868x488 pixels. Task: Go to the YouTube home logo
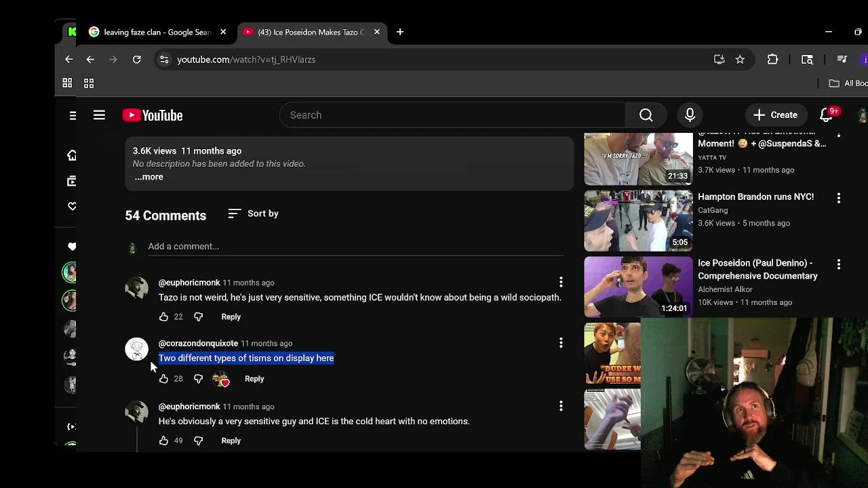(x=153, y=115)
